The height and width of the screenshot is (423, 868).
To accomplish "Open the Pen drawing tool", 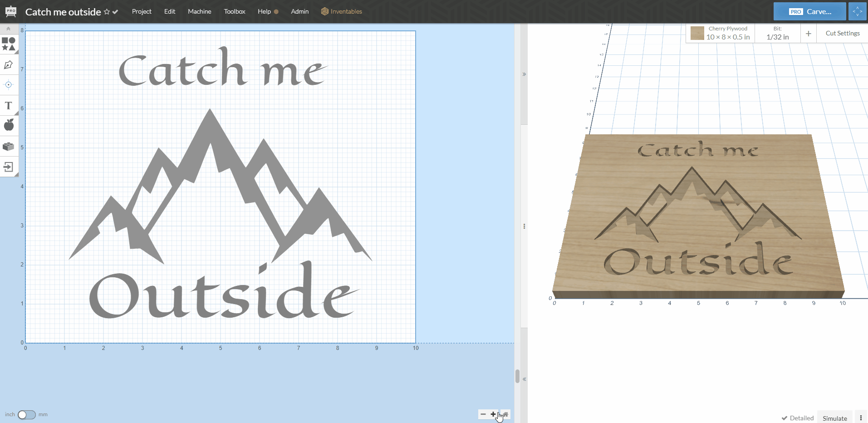I will point(8,65).
